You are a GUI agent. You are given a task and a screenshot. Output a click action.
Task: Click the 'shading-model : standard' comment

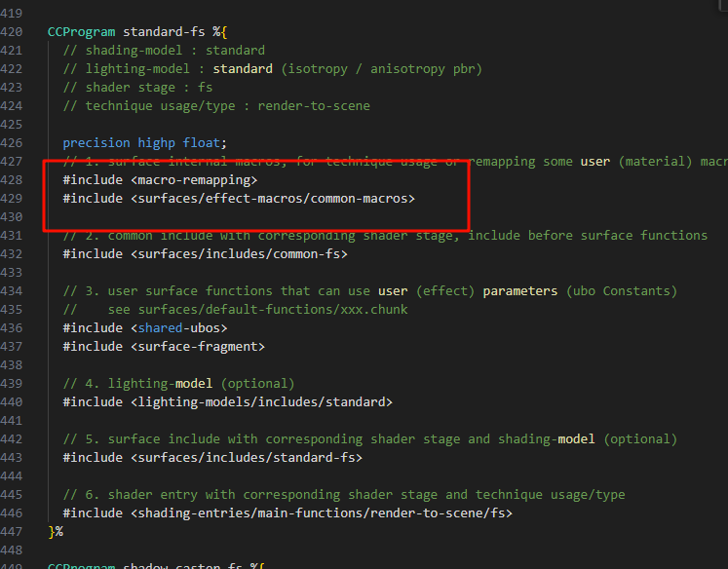[164, 50]
